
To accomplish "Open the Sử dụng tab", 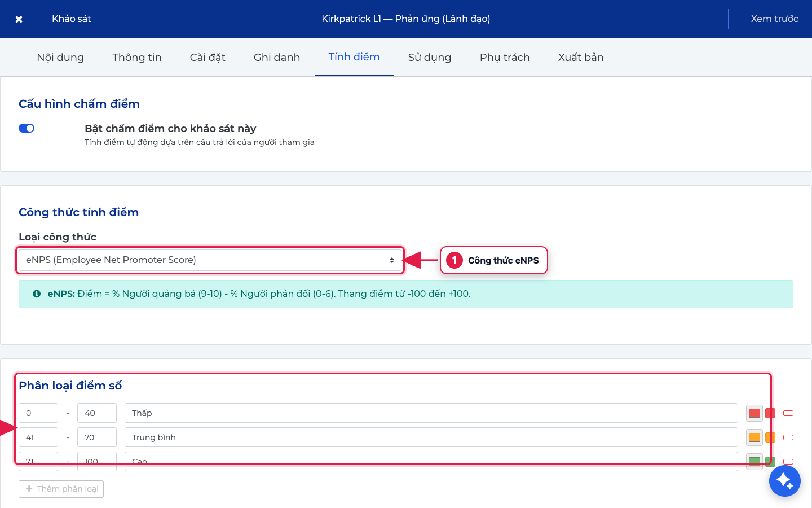I will [430, 57].
